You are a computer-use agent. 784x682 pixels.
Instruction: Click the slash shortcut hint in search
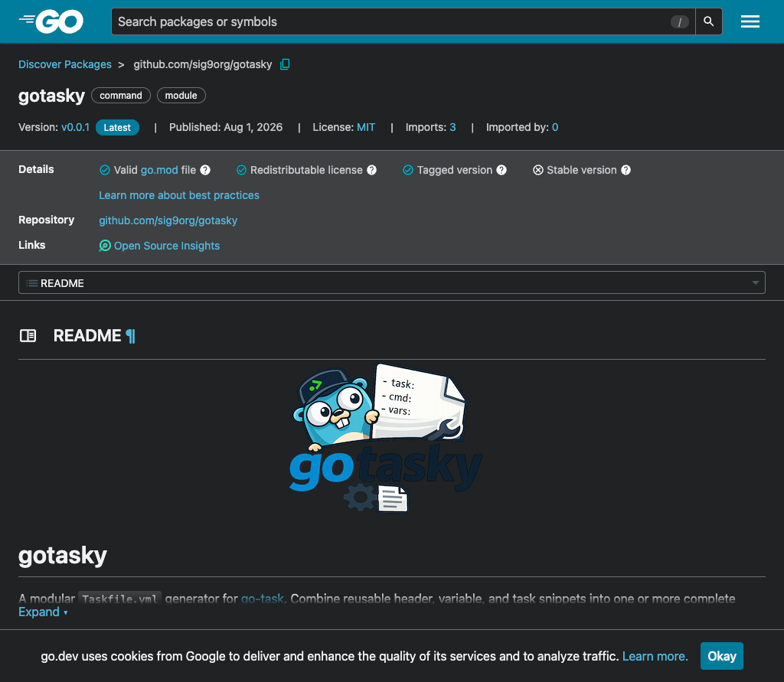(x=680, y=22)
